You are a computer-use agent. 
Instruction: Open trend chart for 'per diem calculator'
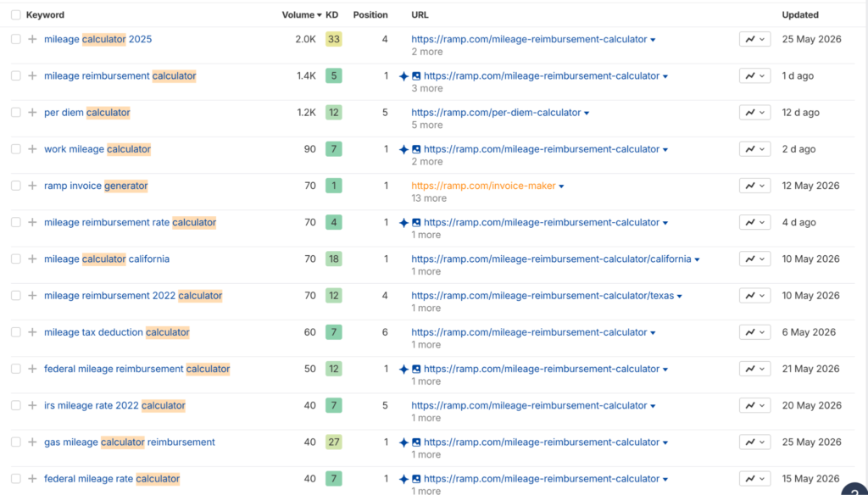coord(754,113)
